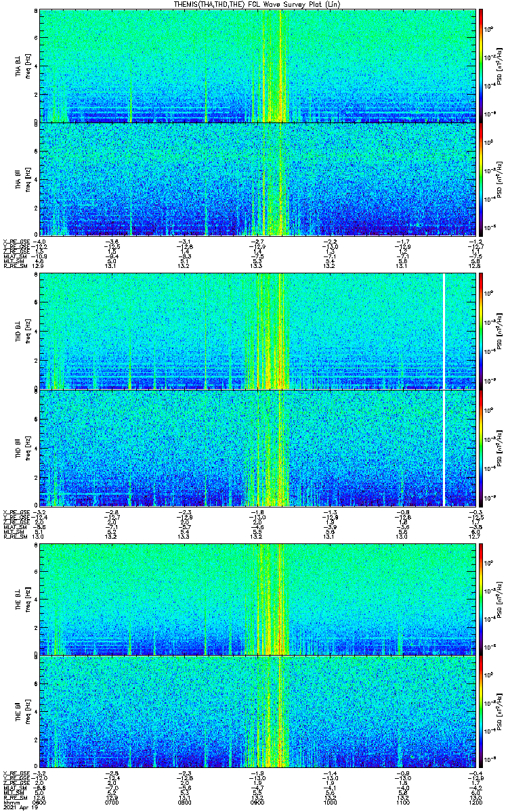Click the '1100' time tick label
This screenshot has height=812, width=508.
coord(402,802)
